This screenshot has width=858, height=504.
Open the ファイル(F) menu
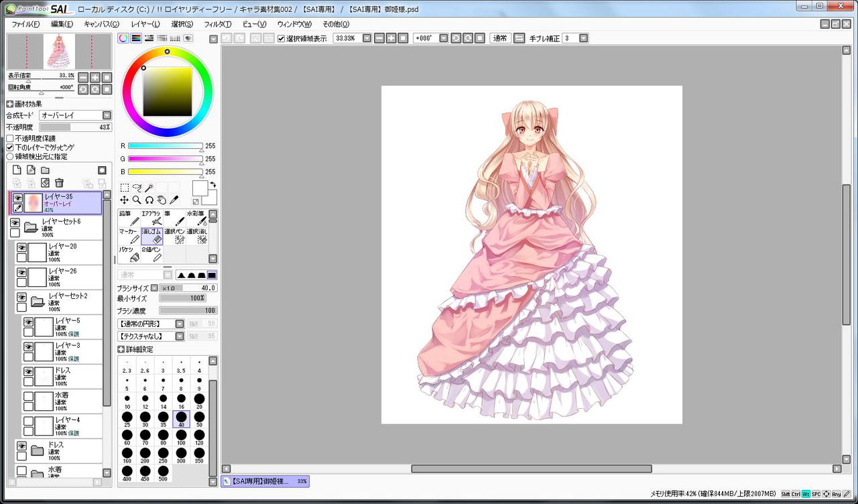coord(25,24)
